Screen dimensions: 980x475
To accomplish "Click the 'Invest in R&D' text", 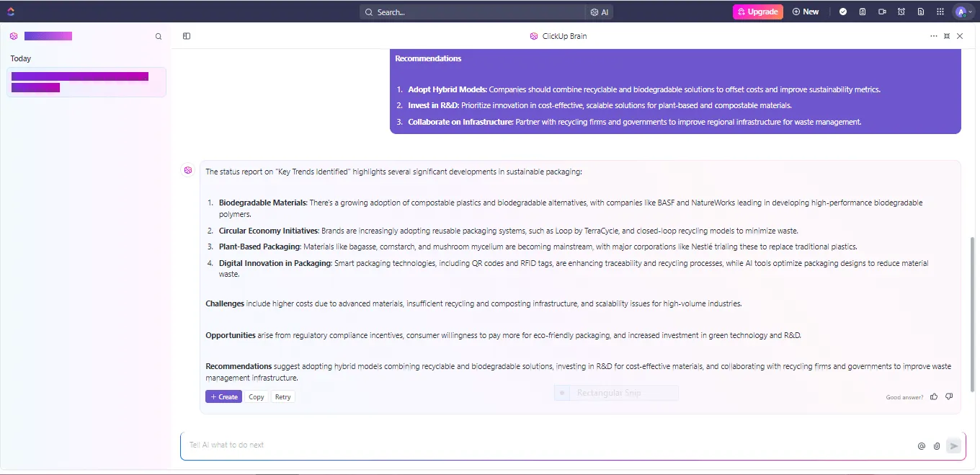I will coord(434,106).
